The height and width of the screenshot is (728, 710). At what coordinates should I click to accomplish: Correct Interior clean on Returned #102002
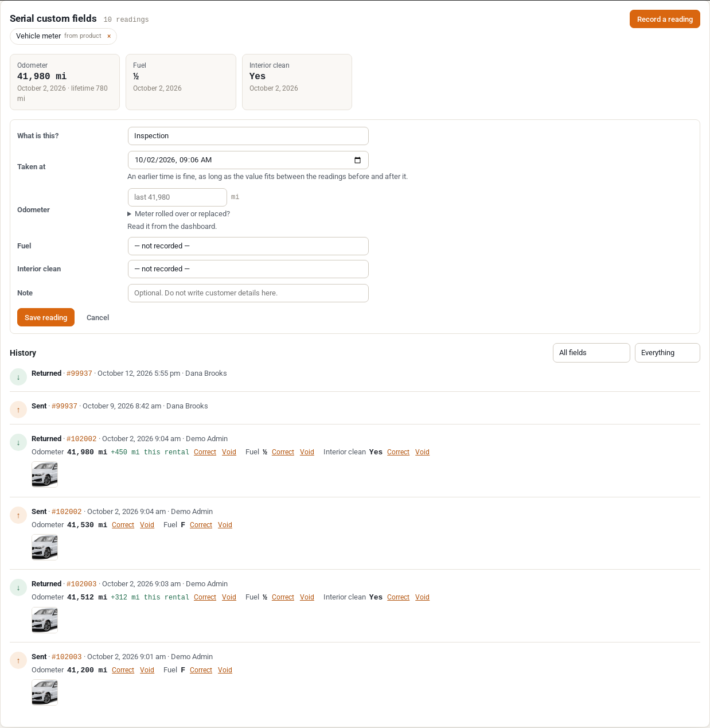coord(398,452)
